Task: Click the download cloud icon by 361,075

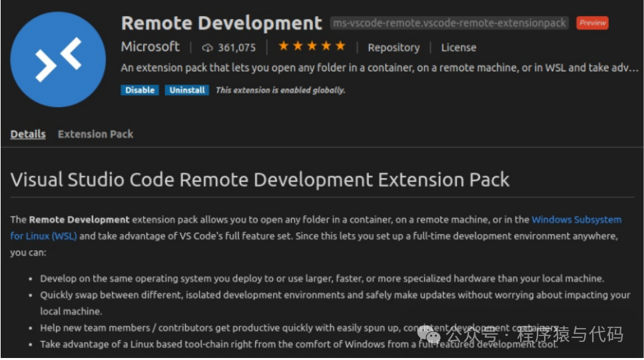Action: [x=207, y=48]
